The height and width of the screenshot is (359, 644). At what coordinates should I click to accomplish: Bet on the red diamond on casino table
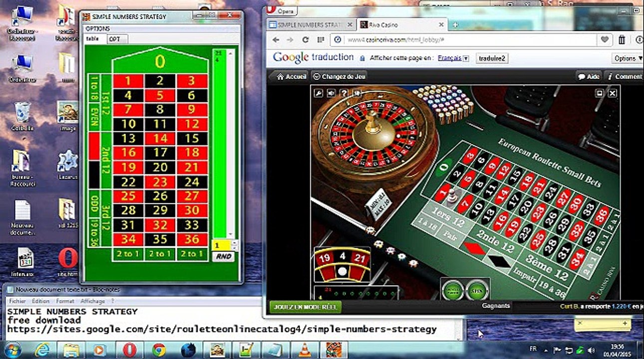point(473,248)
